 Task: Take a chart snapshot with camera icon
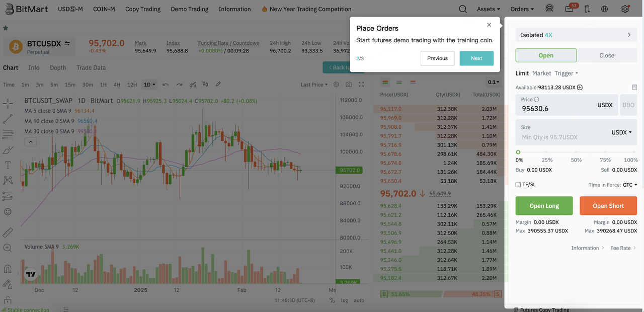(349, 85)
